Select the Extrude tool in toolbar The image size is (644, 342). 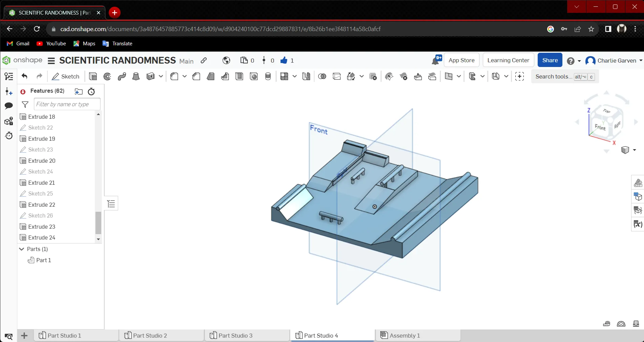[93, 76]
